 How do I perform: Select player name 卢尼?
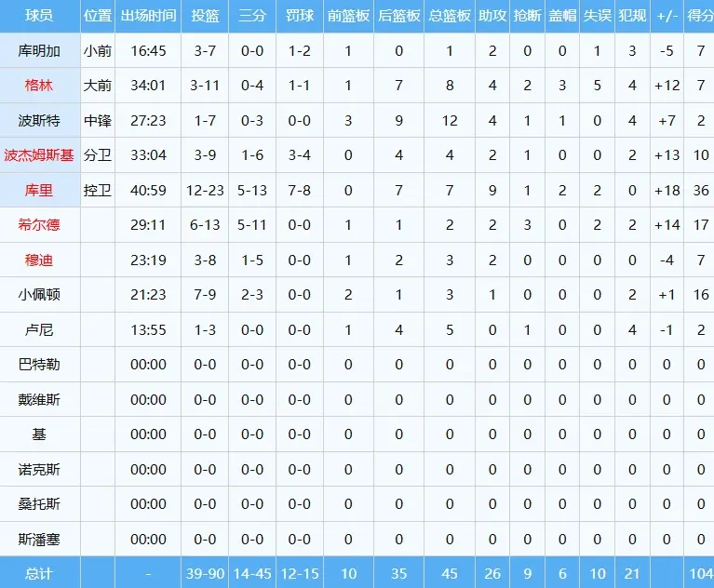[39, 330]
